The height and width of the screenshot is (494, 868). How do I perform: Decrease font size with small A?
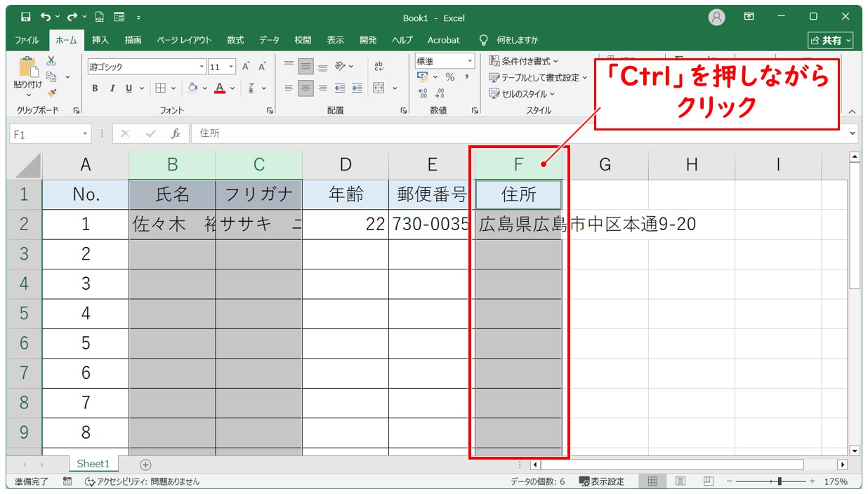(262, 67)
